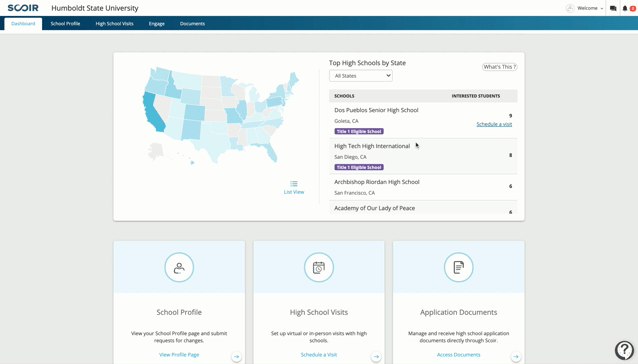Viewport: 638px width, 364px height.
Task: Open the notifications bell
Action: (625, 8)
